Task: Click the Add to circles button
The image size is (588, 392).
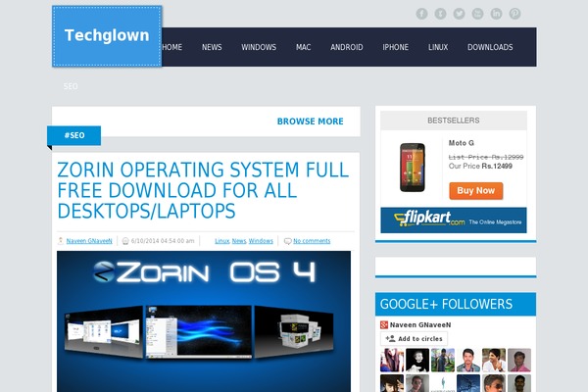Action: [414, 338]
